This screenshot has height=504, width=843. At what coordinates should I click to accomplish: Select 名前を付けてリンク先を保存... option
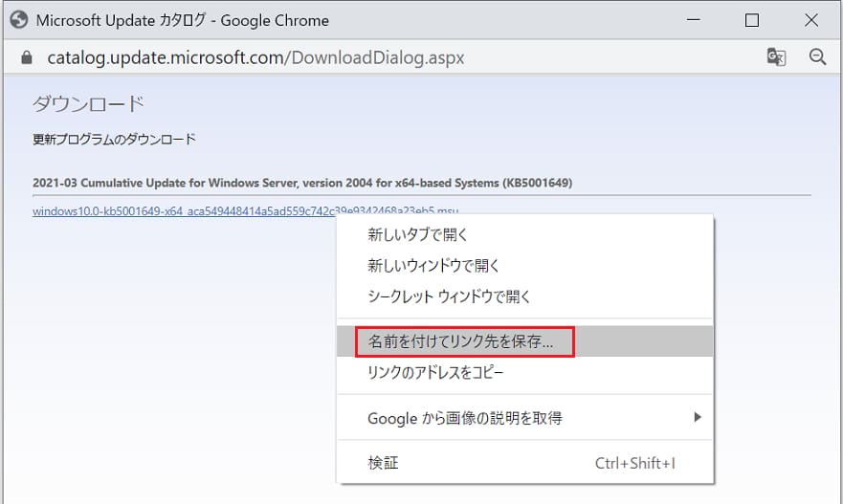pyautogui.click(x=464, y=340)
